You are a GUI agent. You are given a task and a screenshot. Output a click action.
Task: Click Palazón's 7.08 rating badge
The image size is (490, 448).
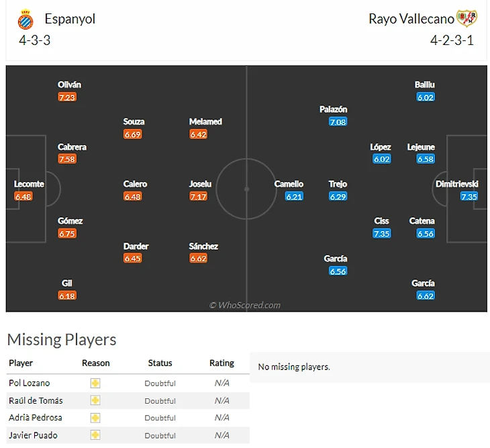(x=338, y=122)
